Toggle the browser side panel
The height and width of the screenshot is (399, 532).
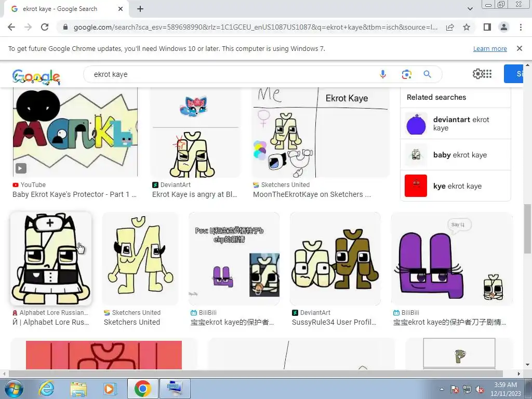pos(487,27)
